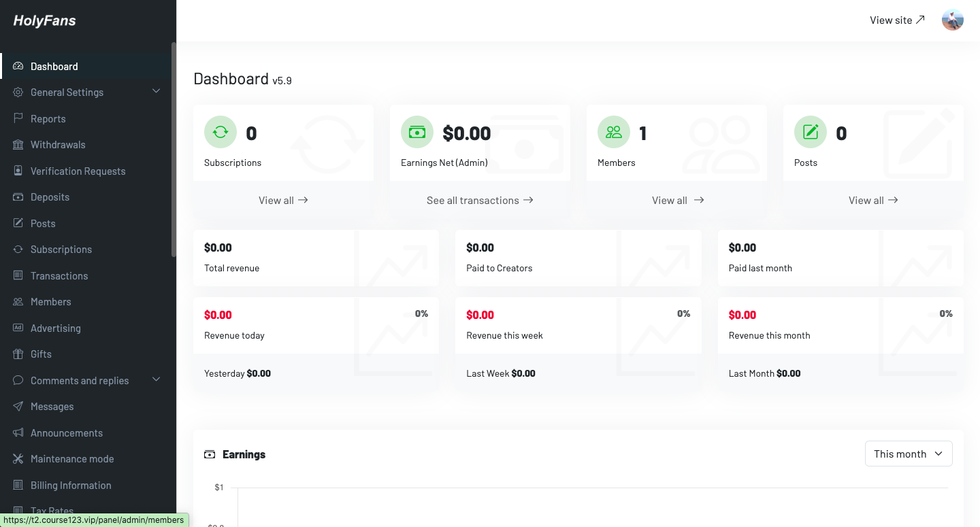Screen dimensions: 980x527
Task: Click the Messages paper-plane icon
Action: tap(18, 406)
